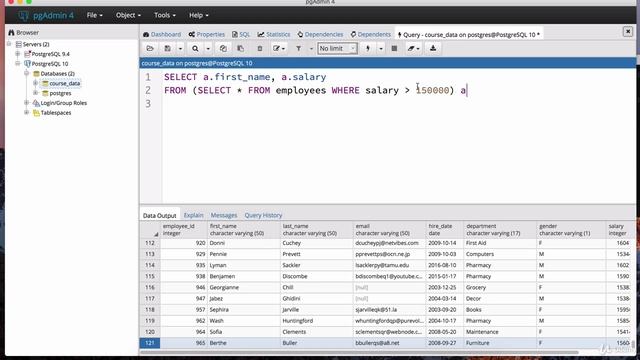The width and height of the screenshot is (640, 360).
Task: Click the cell containing Georgianne
Action: click(244, 287)
